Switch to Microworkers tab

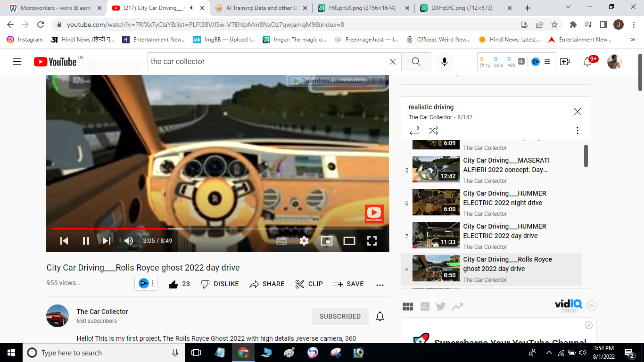pyautogui.click(x=55, y=8)
